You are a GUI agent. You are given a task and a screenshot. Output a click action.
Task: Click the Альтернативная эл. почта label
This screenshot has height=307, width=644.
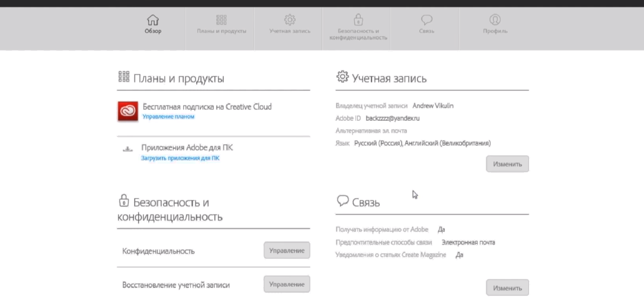[371, 131]
